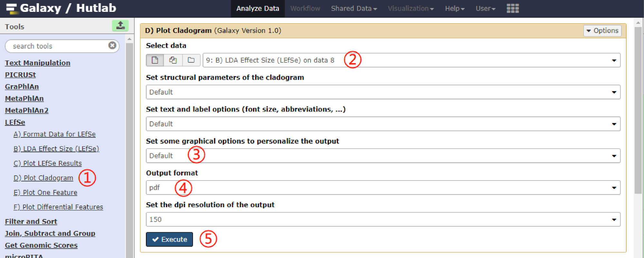644x258 pixels.
Task: Open the Select data dropdown
Action: pos(411,60)
